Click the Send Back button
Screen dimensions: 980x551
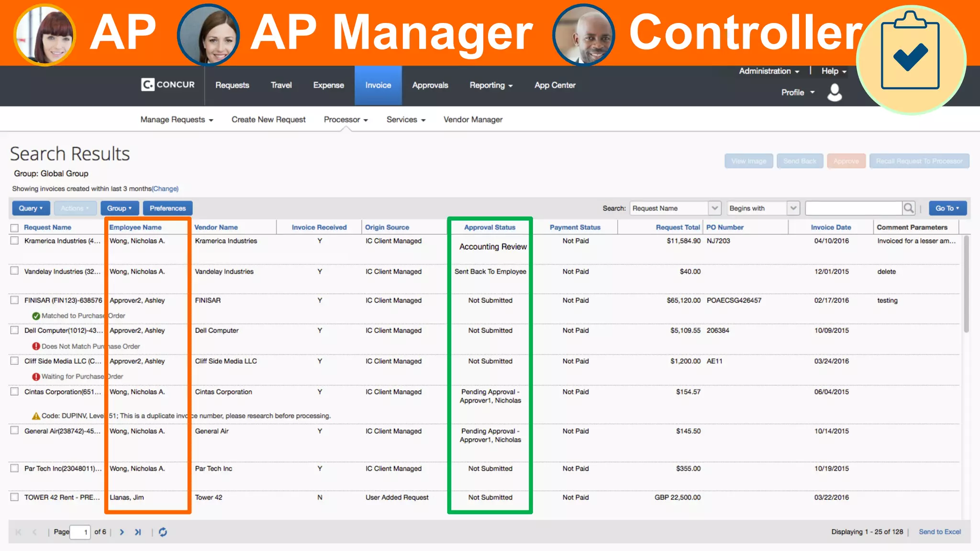pyautogui.click(x=800, y=161)
